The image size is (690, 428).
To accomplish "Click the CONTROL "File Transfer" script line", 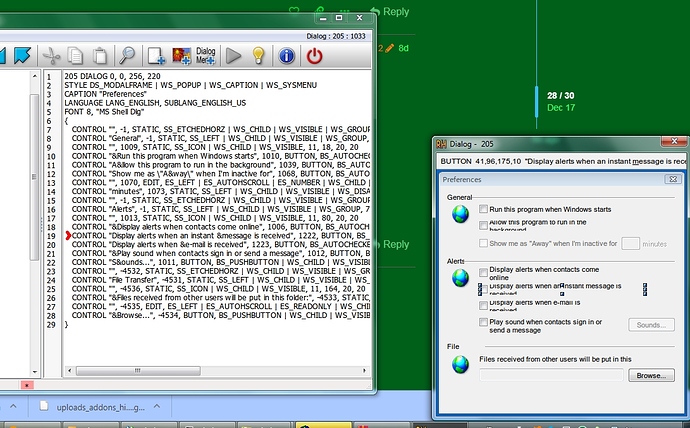I will [220, 280].
